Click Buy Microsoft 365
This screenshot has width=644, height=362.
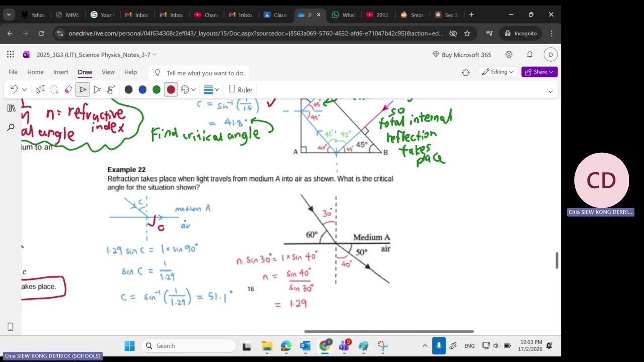(461, 55)
